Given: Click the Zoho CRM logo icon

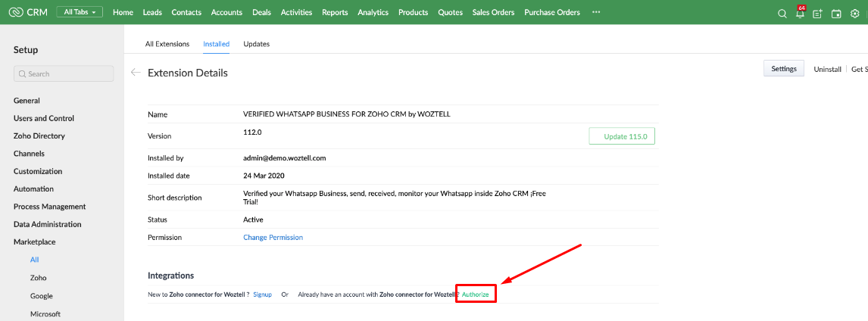Looking at the screenshot, I should [x=15, y=12].
